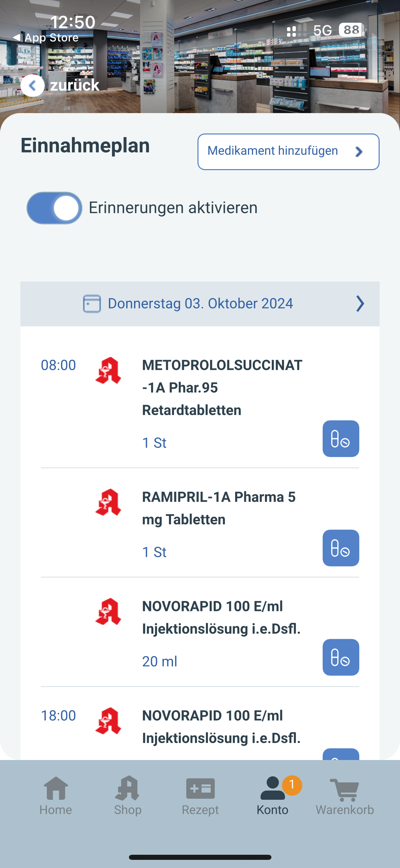Tap the back arrow circle icon
400x868 pixels.
(x=32, y=85)
